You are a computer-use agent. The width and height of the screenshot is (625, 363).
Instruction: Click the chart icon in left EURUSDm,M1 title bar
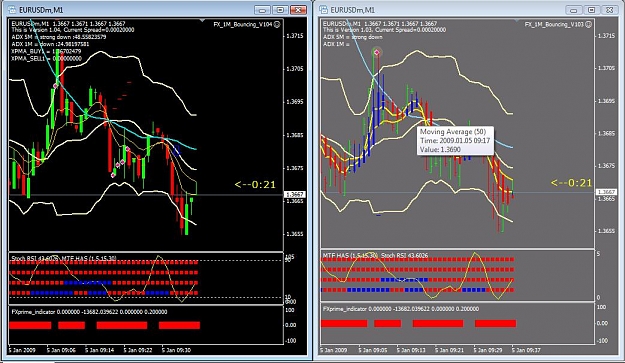pos(12,10)
